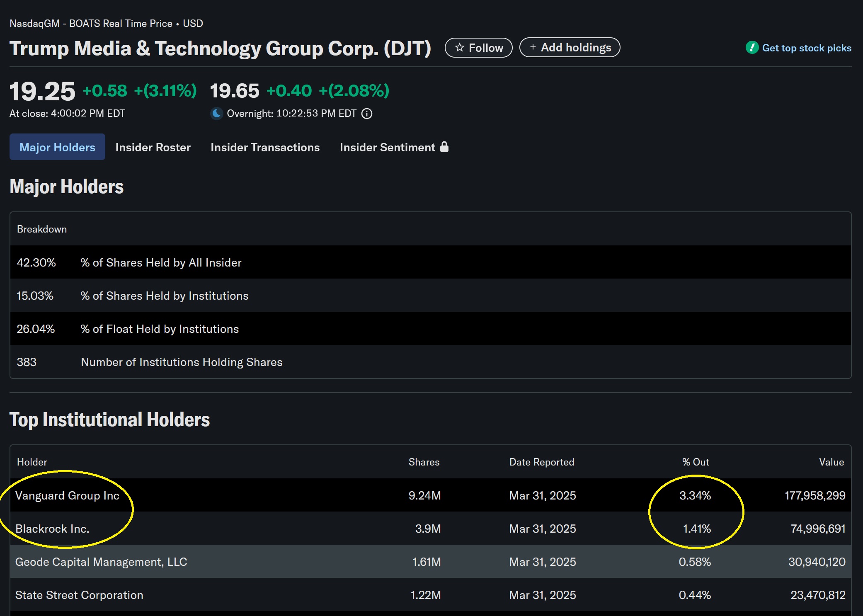Click the green icon beside Get top stock picks
Viewport: 863px width, 616px height.
pos(752,48)
